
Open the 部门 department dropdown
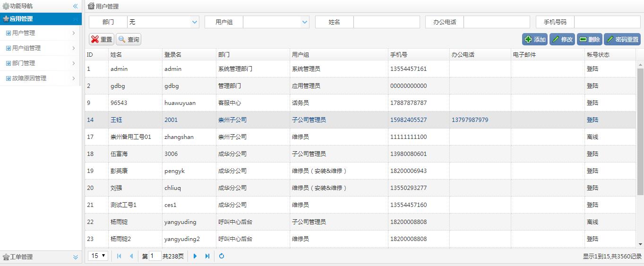pyautogui.click(x=195, y=22)
